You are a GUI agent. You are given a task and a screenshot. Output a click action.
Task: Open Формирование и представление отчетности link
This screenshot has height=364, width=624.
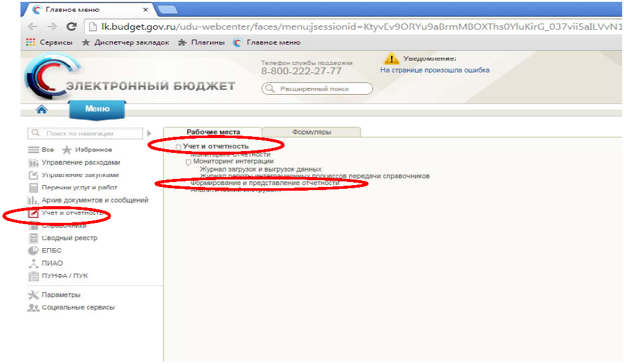(x=265, y=183)
